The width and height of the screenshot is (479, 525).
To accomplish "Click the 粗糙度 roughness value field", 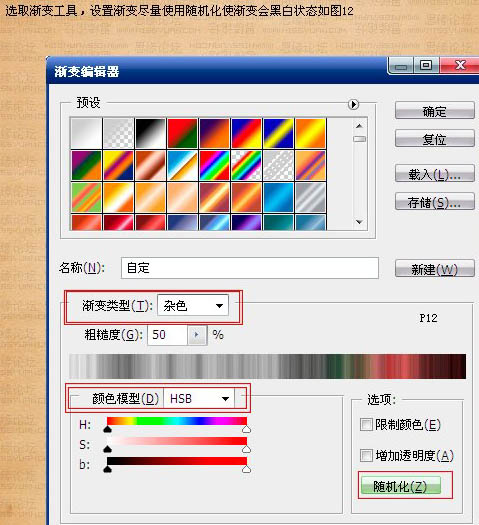I will click(167, 335).
